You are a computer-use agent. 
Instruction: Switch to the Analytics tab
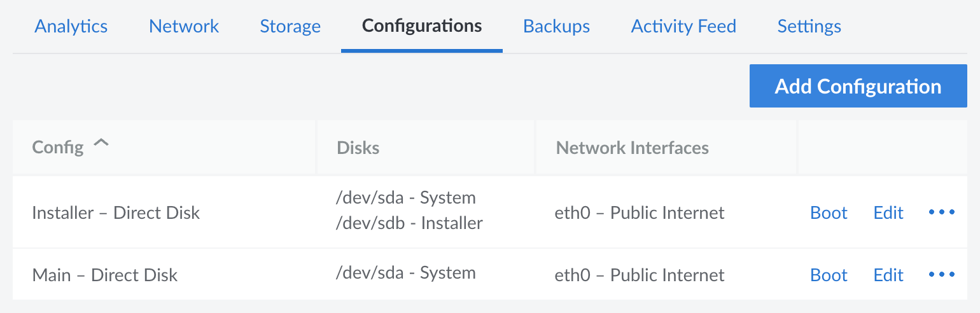tap(71, 26)
